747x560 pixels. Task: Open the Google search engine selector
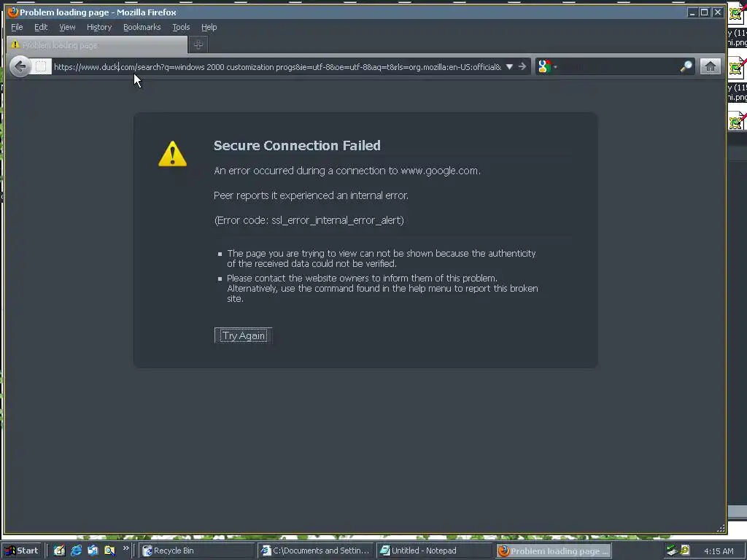[547, 66]
